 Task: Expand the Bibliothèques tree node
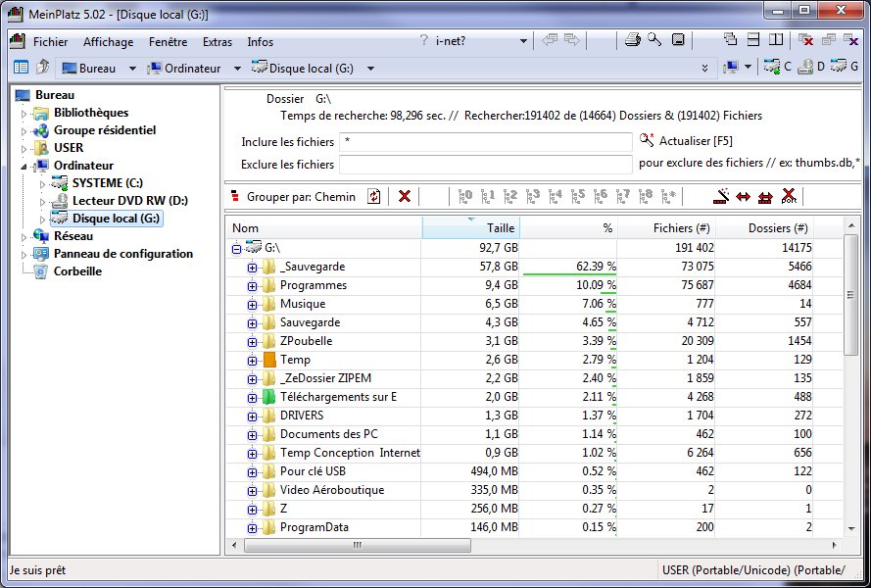click(24, 114)
